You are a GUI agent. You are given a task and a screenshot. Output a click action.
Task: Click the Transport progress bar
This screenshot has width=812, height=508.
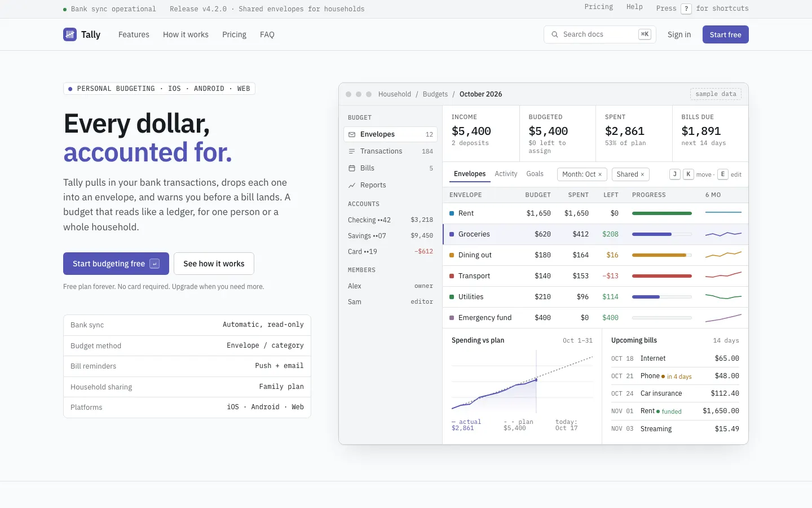[662, 276]
